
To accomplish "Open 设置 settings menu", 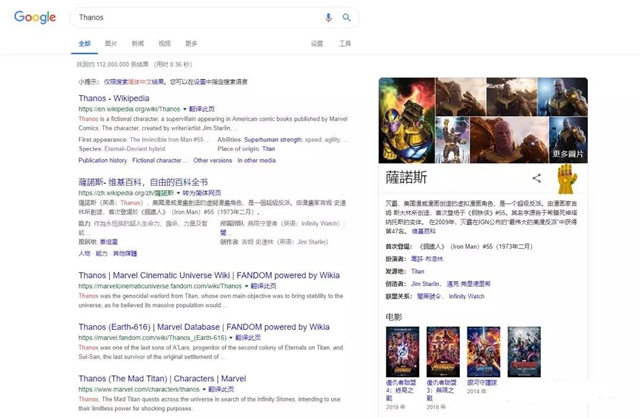I will pyautogui.click(x=317, y=44).
